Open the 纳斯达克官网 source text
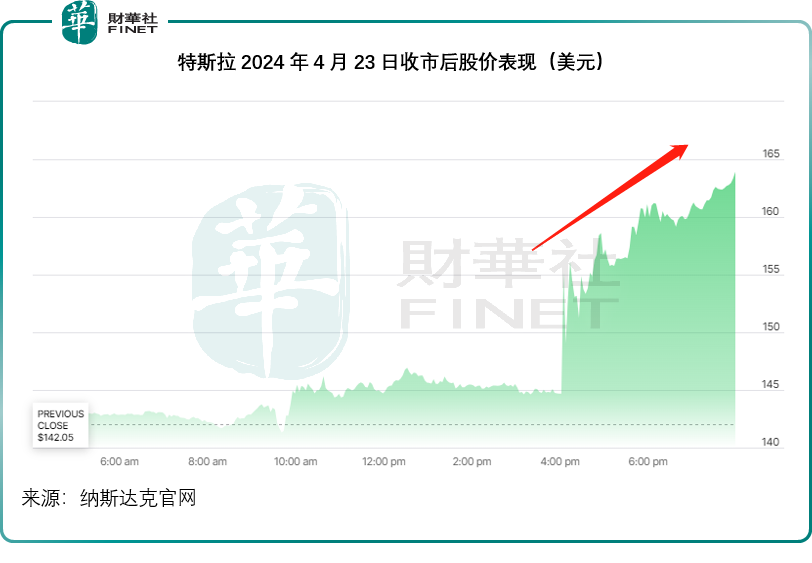 (138, 498)
